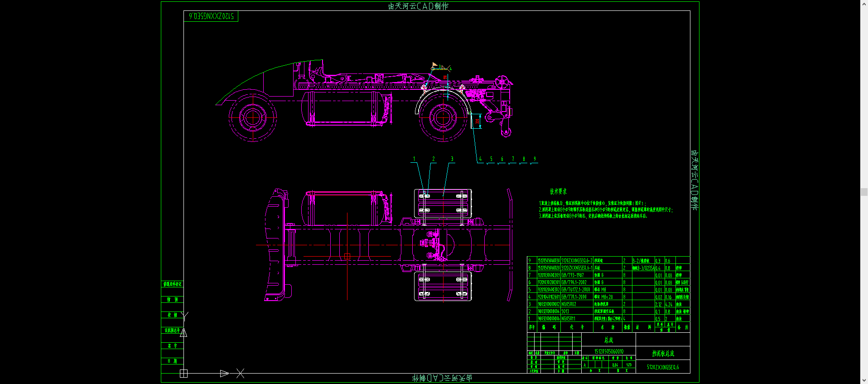
Task: Click the S120ZXXNG5EQ.6 title block code
Action: [663, 367]
